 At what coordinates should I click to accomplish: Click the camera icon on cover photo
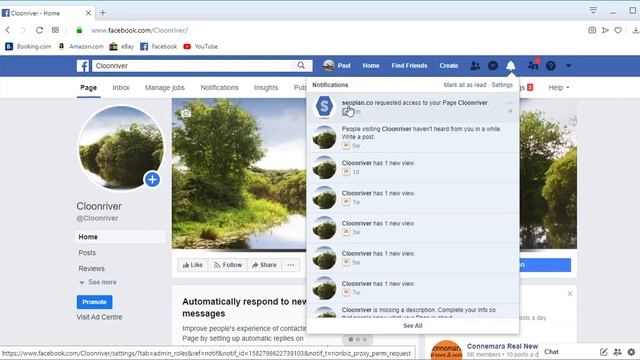186,113
